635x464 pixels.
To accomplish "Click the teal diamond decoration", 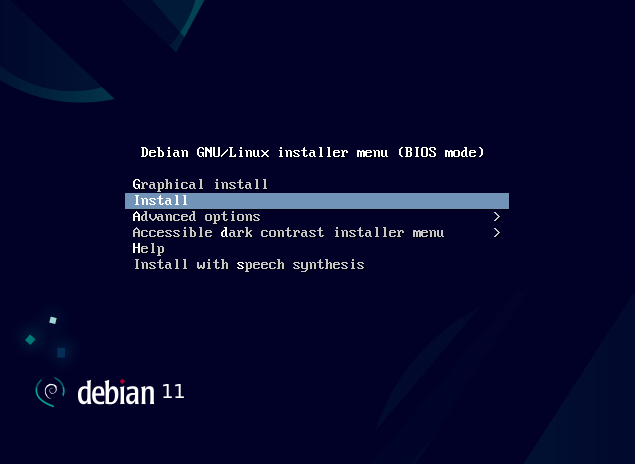I will point(30,340).
